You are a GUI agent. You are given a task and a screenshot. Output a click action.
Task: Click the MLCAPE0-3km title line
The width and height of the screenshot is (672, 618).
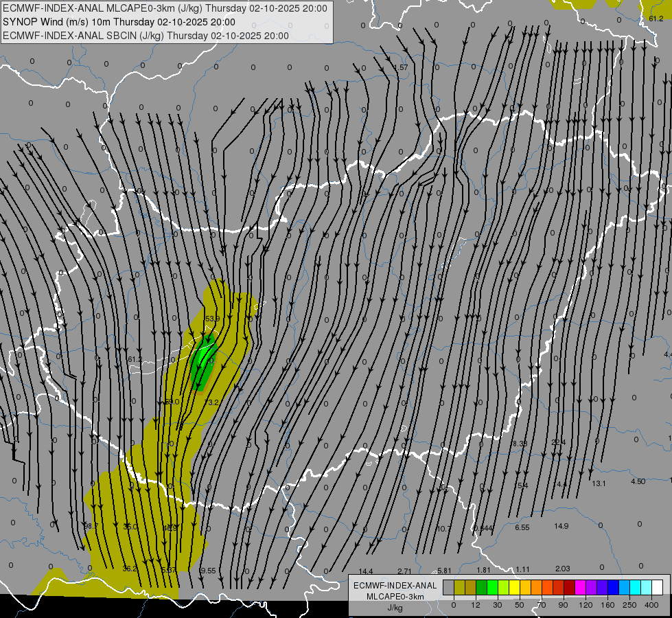coord(165,8)
